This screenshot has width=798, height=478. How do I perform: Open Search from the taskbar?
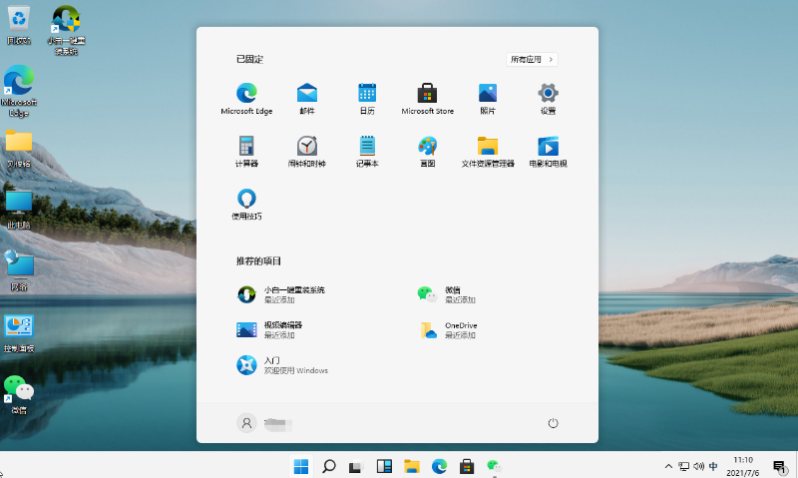[x=329, y=466]
